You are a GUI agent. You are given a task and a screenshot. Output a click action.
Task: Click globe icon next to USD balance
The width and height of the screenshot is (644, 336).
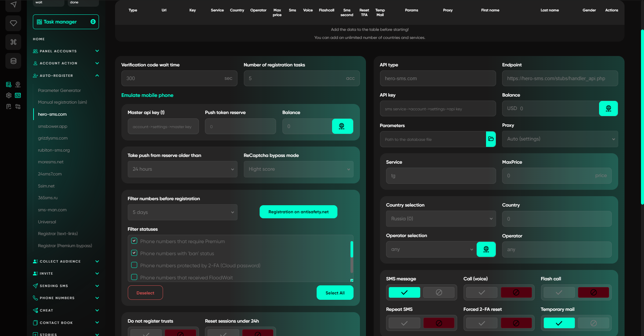click(608, 108)
